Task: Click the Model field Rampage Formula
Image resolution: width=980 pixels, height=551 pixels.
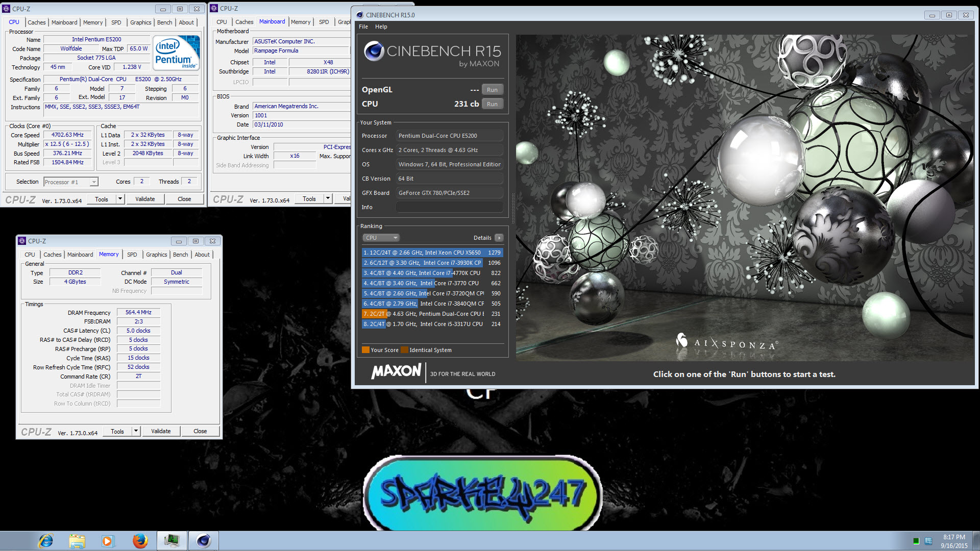Action: pos(301,51)
